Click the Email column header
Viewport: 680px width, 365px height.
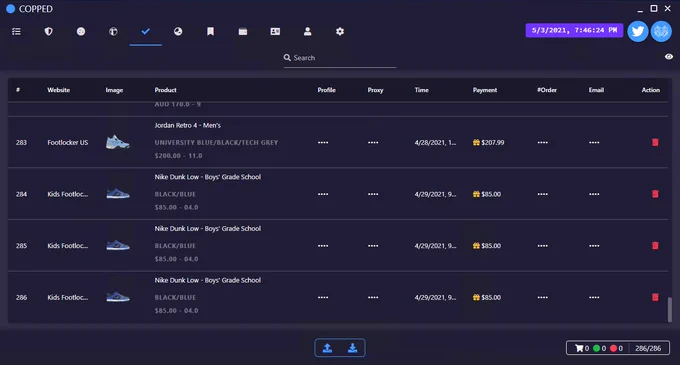click(x=596, y=90)
